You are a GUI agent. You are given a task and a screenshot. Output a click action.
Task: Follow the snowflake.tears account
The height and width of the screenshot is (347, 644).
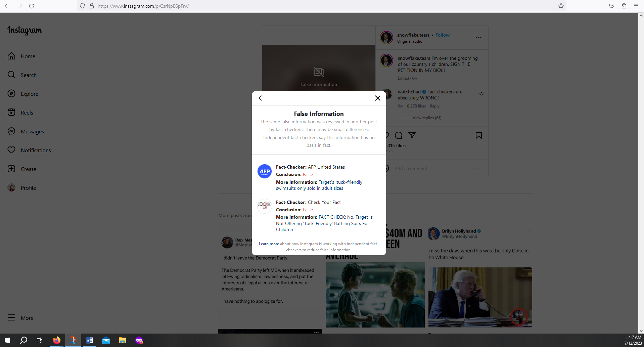442,35
